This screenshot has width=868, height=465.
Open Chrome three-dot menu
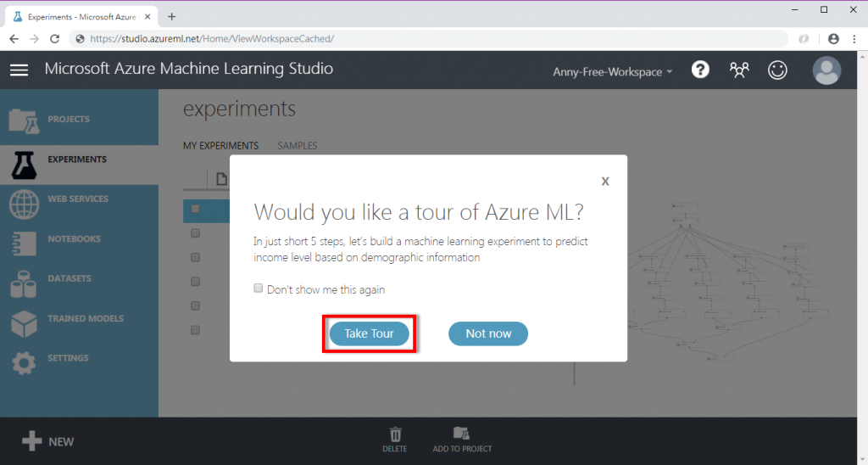pos(854,39)
